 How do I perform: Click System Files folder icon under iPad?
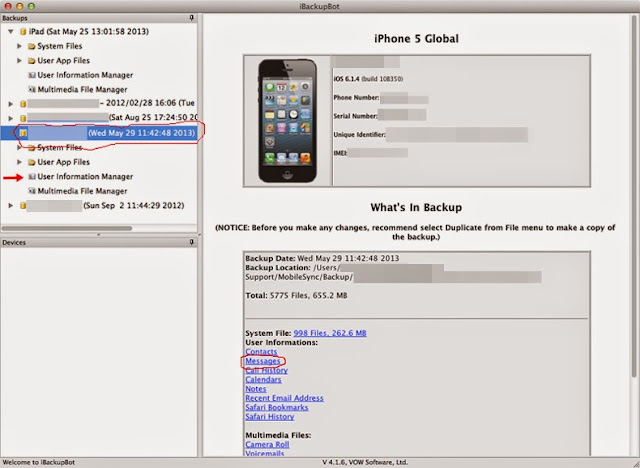(31, 46)
